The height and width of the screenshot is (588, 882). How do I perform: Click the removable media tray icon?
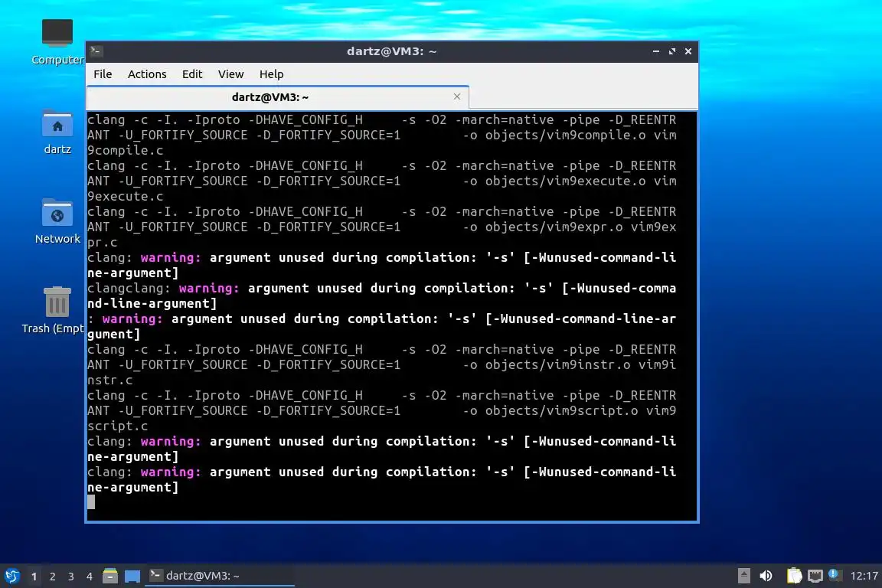pos(743,576)
